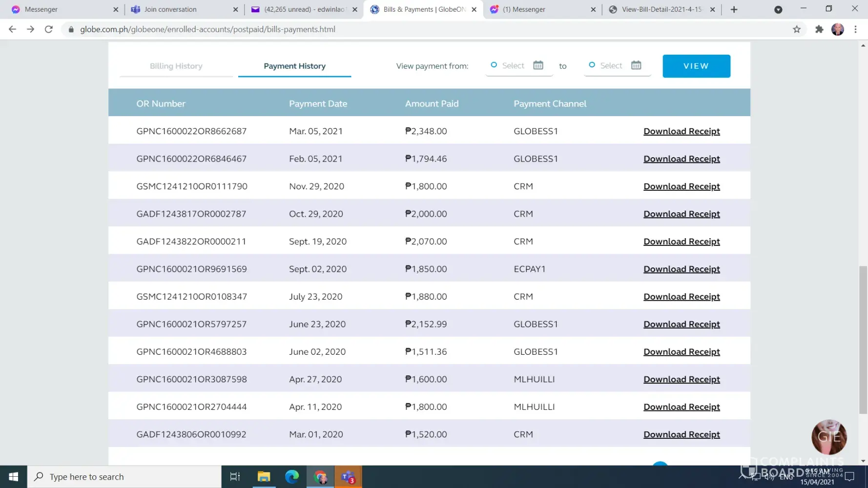
Task: Bookmark this page with the star icon
Action: 797,29
